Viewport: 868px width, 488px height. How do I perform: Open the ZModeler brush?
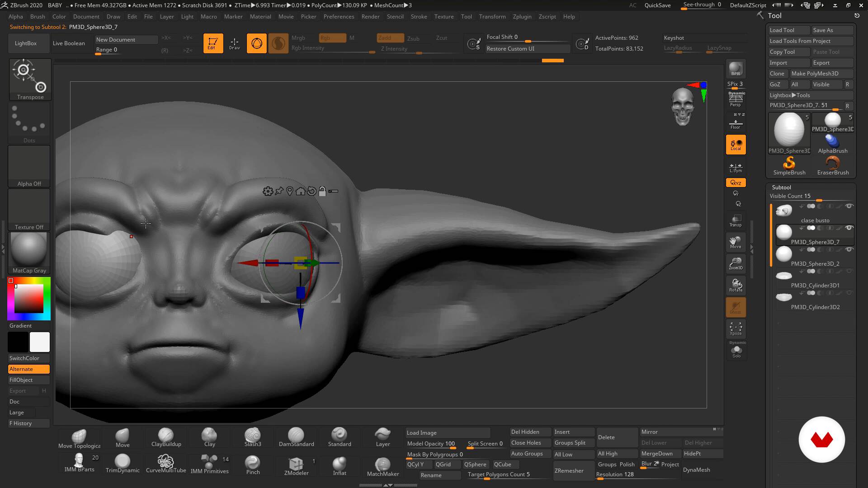[x=296, y=465]
